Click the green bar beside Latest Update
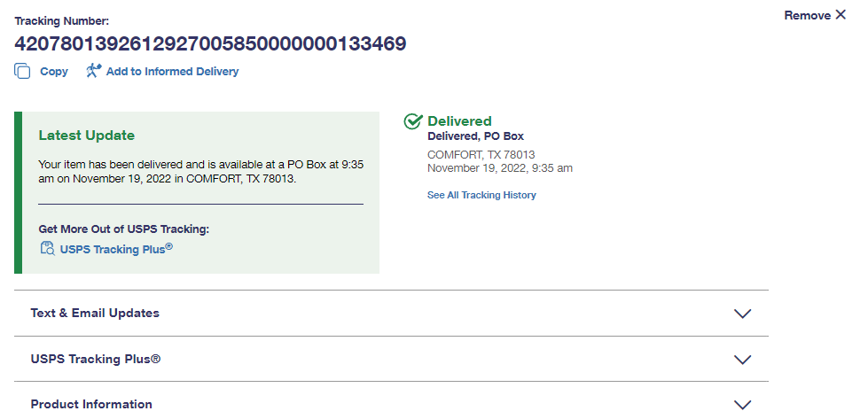Viewport: 868px width, 411px height. 18,192
